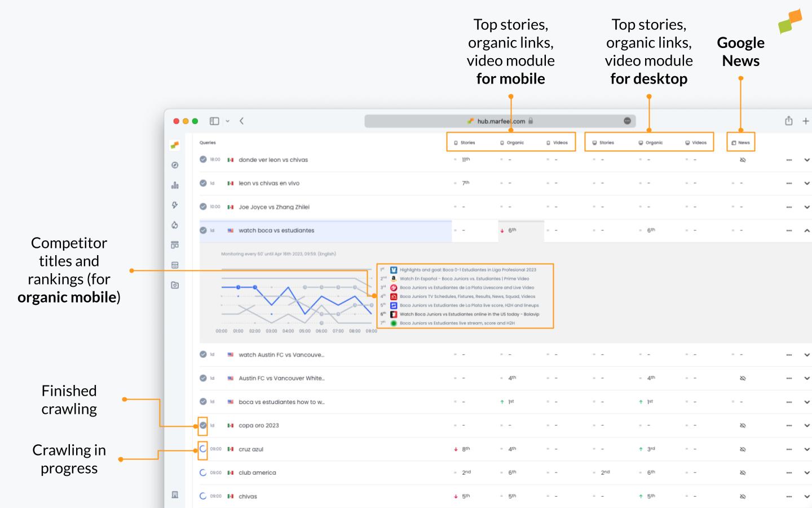Image resolution: width=812 pixels, height=508 pixels.
Task: Click the leon vs chivas en vivo query
Action: tap(268, 183)
